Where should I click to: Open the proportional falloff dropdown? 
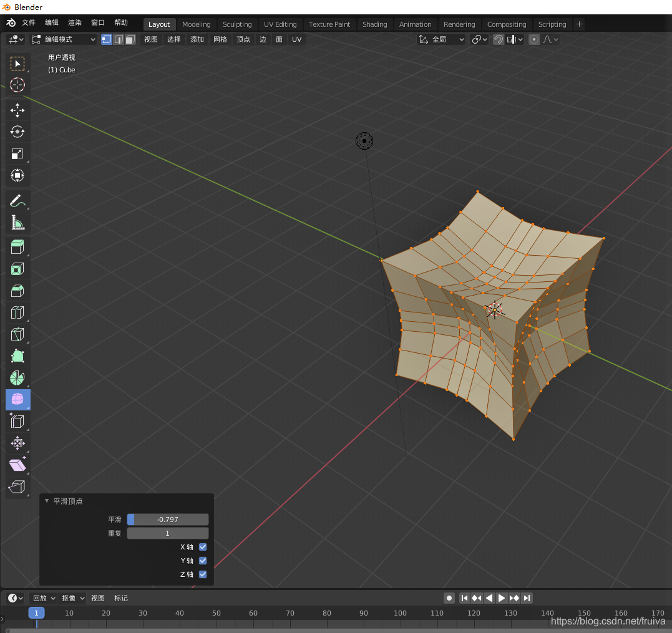pos(550,39)
